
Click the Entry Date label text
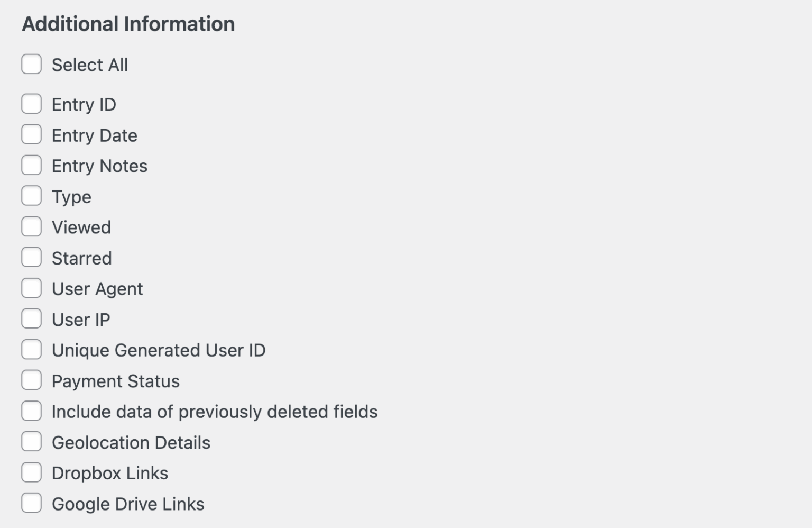[94, 135]
